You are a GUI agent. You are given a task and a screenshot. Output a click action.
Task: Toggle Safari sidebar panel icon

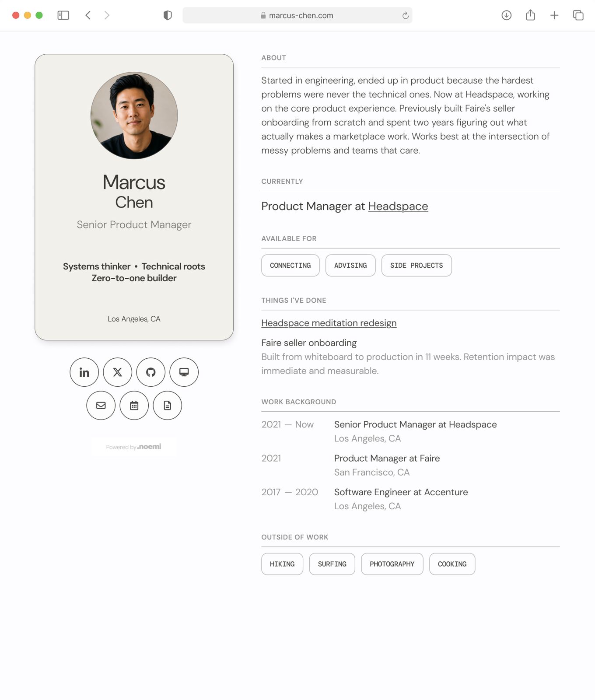point(63,15)
